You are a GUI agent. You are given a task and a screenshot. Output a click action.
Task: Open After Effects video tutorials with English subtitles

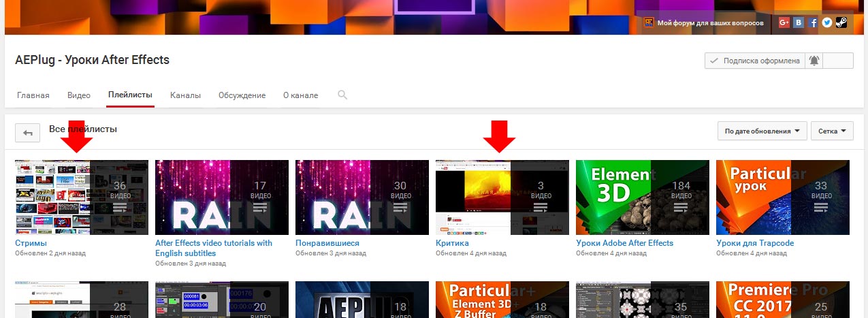214,248
